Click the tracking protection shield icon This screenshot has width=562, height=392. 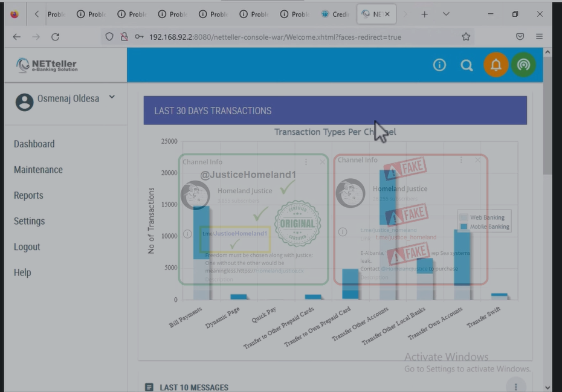pos(109,37)
